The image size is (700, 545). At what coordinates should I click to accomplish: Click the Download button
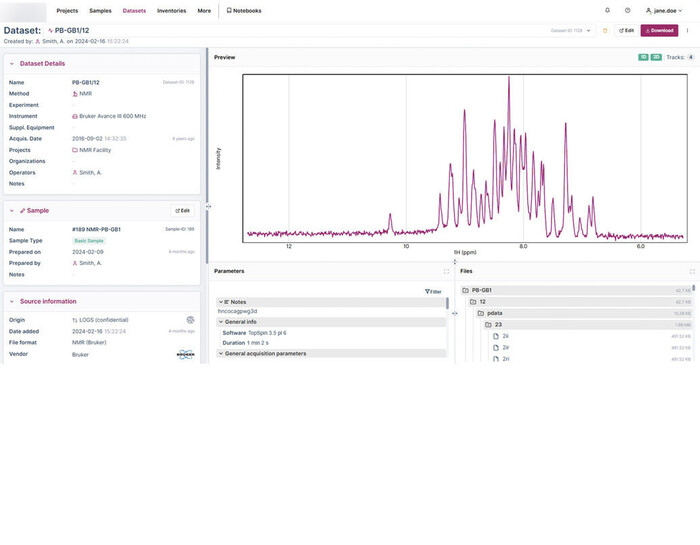659,30
